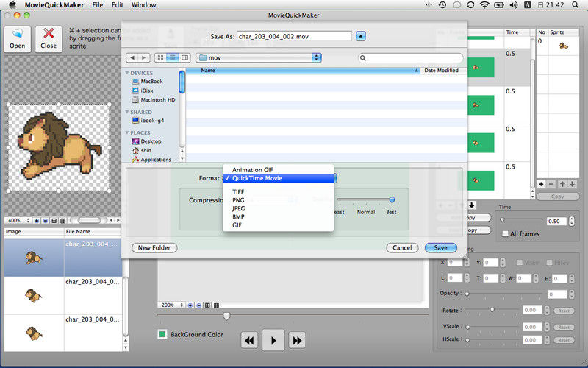Viewport: 588px width, 368px height.
Task: Select TIFF in the Format menu
Action: coord(278,192)
